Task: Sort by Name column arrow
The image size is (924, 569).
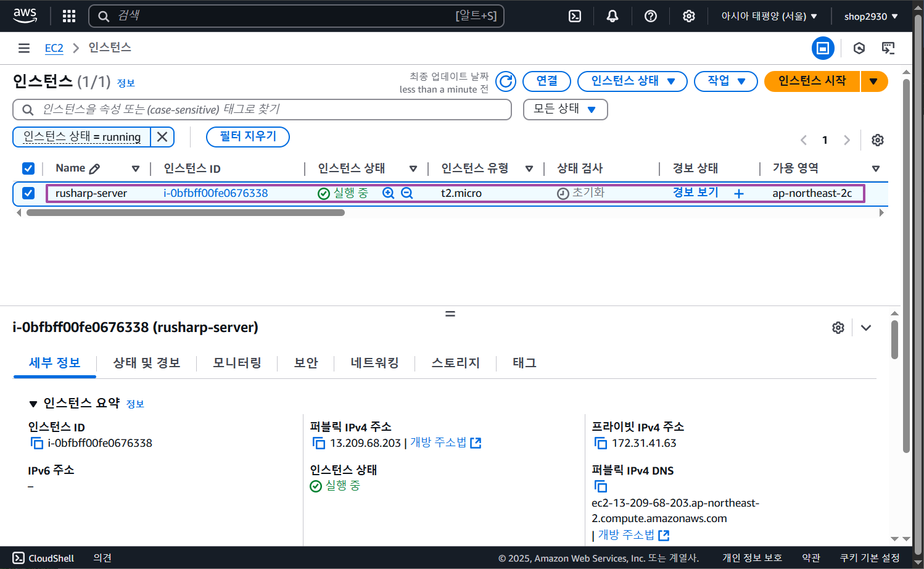Action: point(136,168)
